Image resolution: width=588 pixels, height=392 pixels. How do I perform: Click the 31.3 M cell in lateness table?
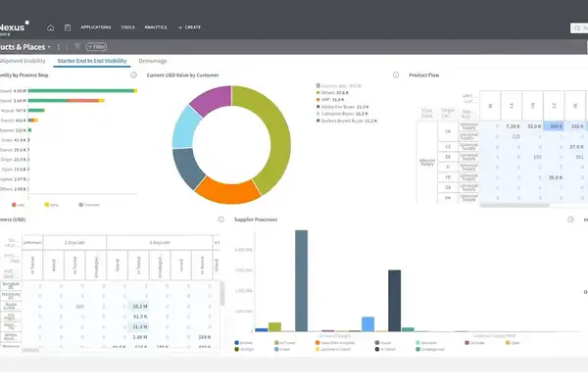tap(140, 326)
